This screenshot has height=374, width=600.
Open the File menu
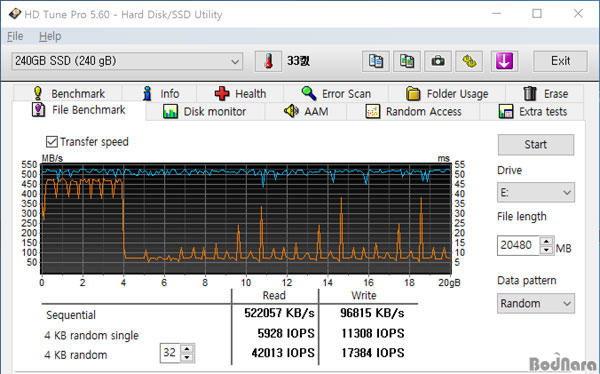(x=15, y=36)
